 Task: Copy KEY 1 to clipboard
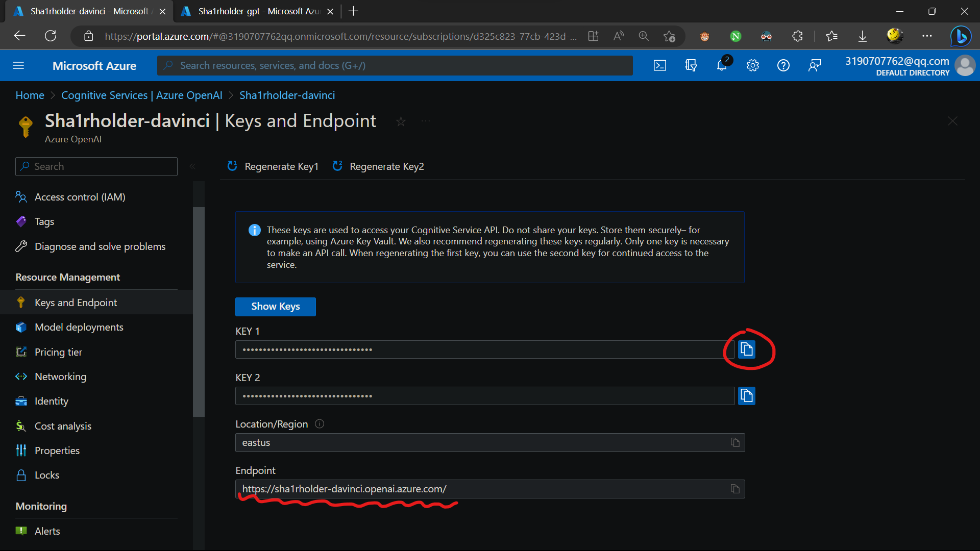(746, 349)
